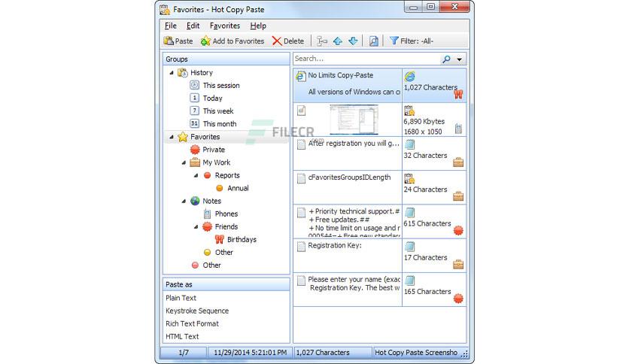The width and height of the screenshot is (629, 364).
Task: Select the Priority technical support clip
Action: pos(348,221)
